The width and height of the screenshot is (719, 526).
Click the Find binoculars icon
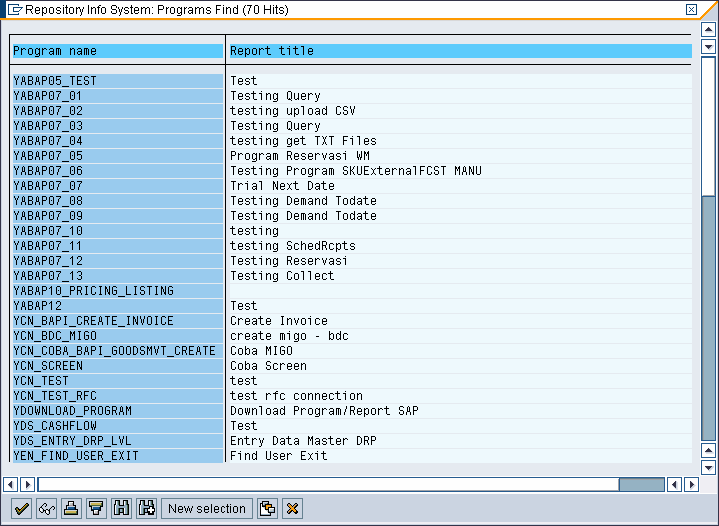[121, 509]
